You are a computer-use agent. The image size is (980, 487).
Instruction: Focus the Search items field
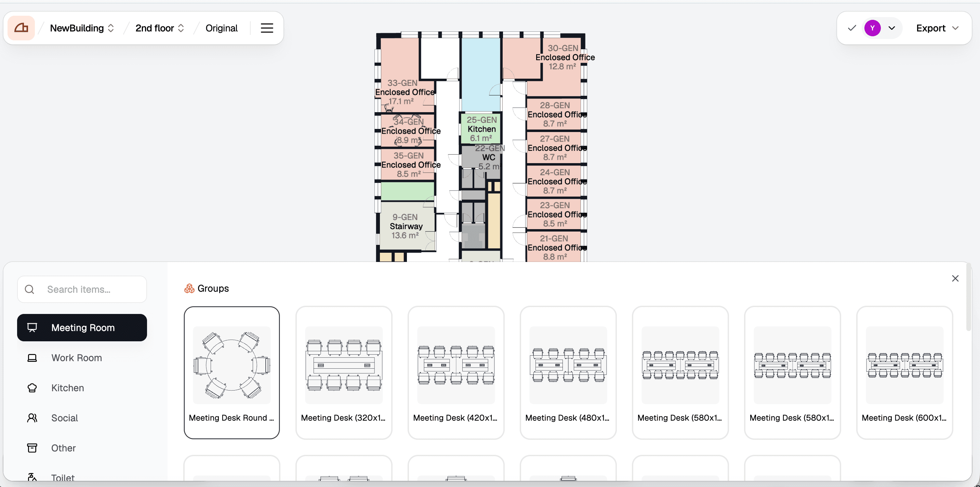(82, 290)
